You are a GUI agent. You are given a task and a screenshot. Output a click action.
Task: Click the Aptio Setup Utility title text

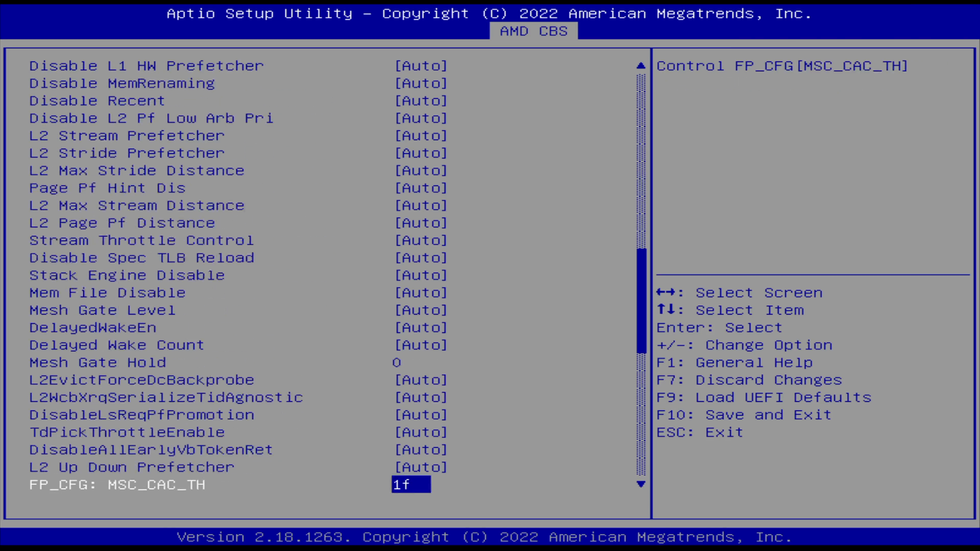(x=489, y=14)
